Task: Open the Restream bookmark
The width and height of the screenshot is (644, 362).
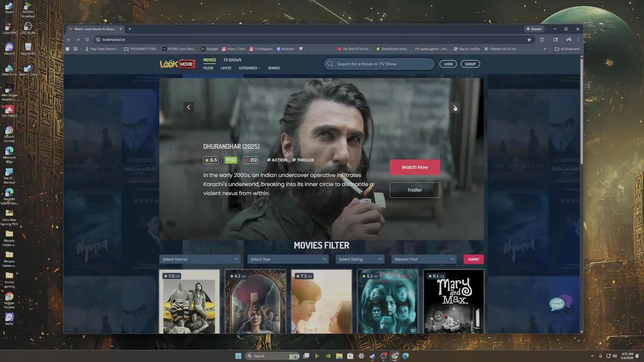Action: point(285,49)
